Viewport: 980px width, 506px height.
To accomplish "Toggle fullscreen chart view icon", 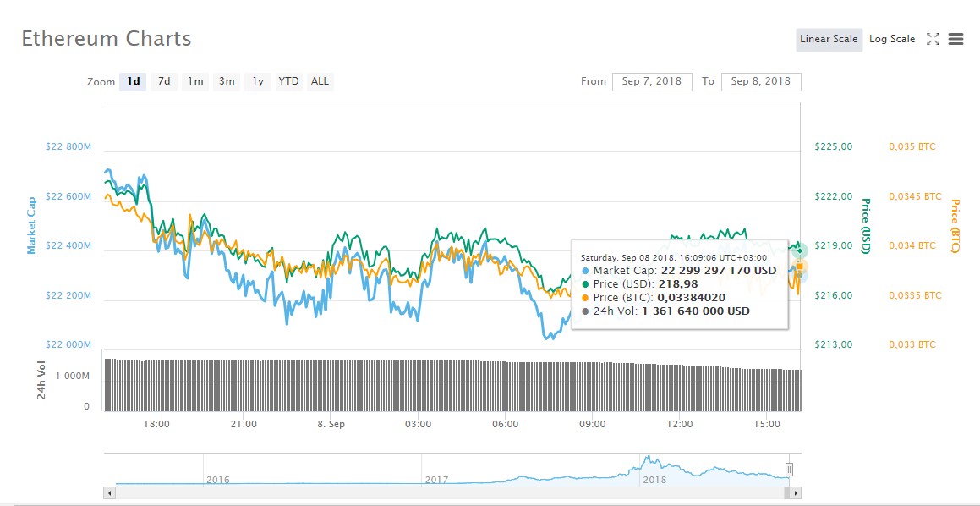I will click(x=933, y=39).
